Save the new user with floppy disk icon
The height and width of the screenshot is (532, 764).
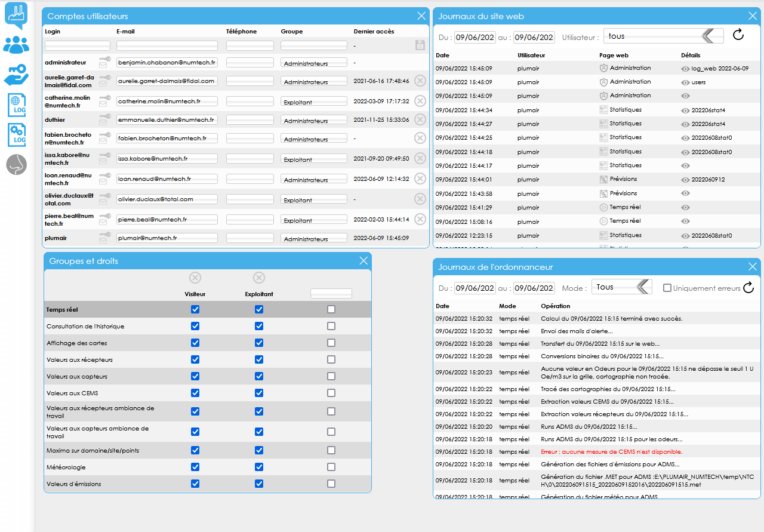(x=420, y=45)
